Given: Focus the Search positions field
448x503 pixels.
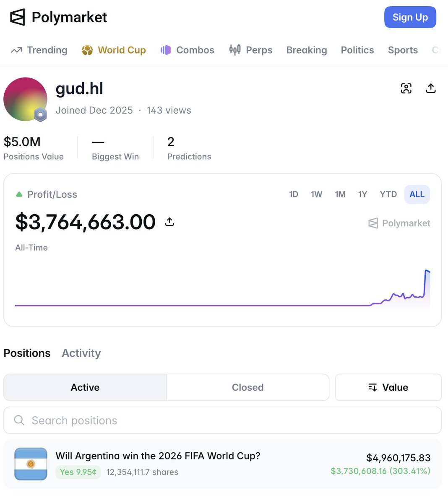Looking at the screenshot, I should [223, 420].
